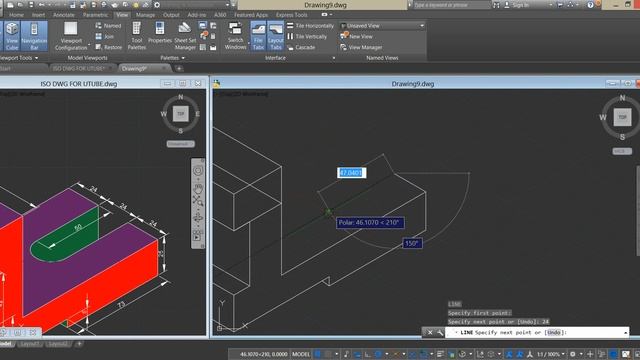The height and width of the screenshot is (360, 640).
Task: Switch to the Manage ribbon tab
Action: pyautogui.click(x=145, y=15)
